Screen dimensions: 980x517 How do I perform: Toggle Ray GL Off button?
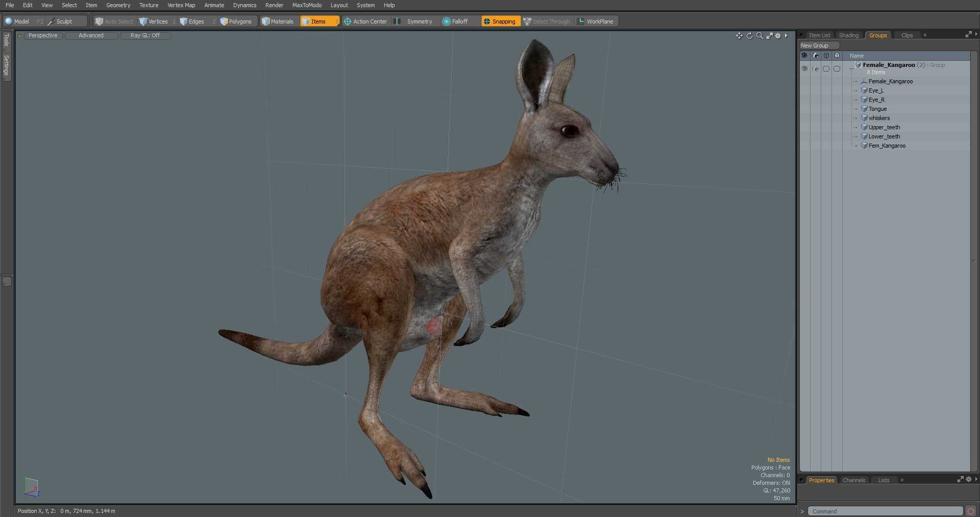pos(145,36)
